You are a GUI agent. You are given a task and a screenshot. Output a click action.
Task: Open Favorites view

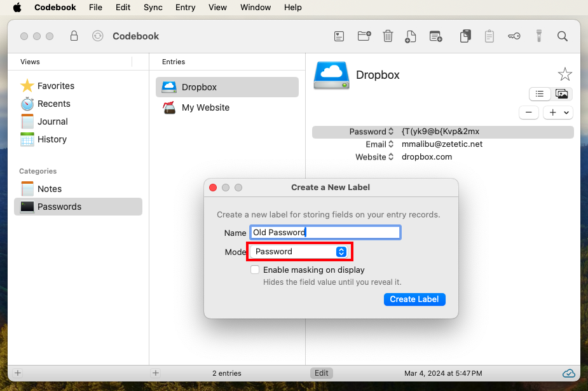(47, 86)
